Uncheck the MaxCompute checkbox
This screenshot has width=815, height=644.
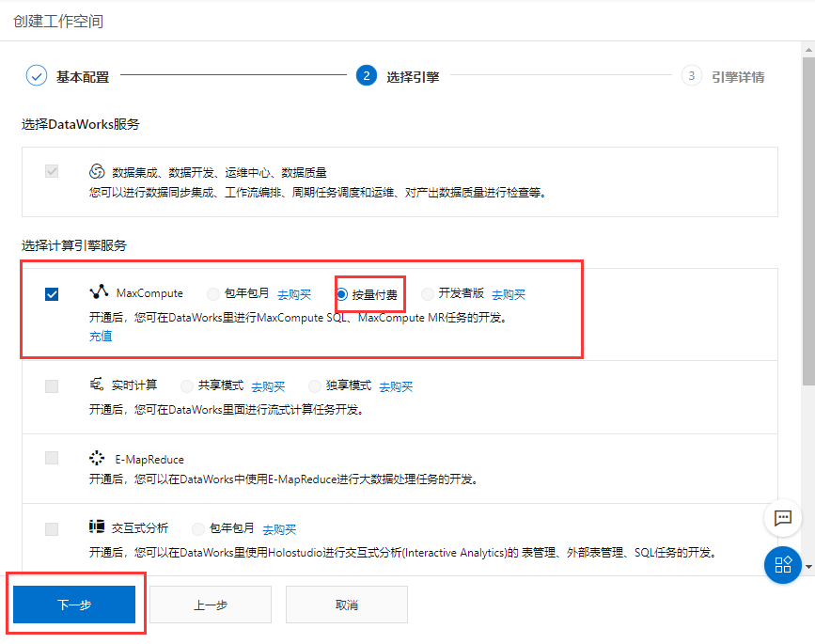tap(52, 294)
